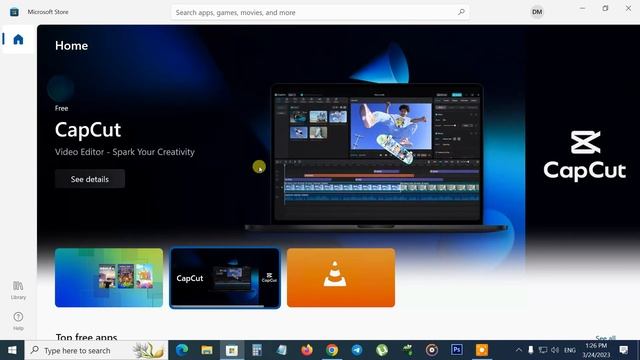Open the Windows Start menu
Screen dimensions: 640x360
click(x=12, y=350)
